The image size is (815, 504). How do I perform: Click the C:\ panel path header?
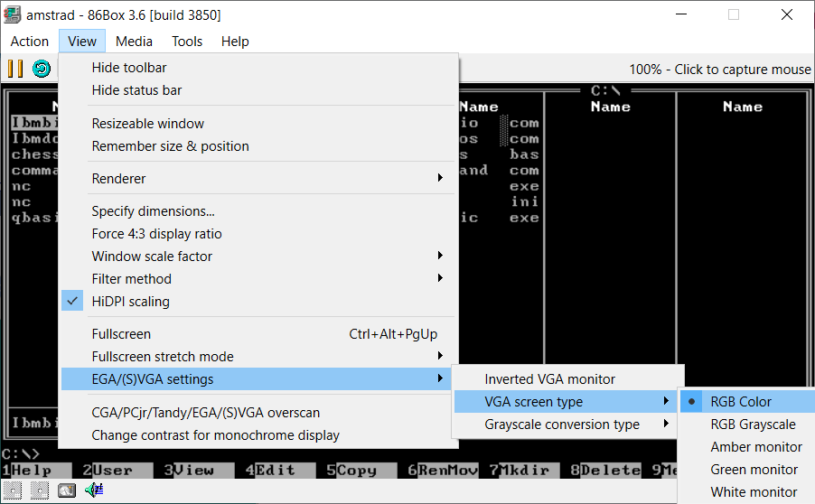(x=605, y=90)
